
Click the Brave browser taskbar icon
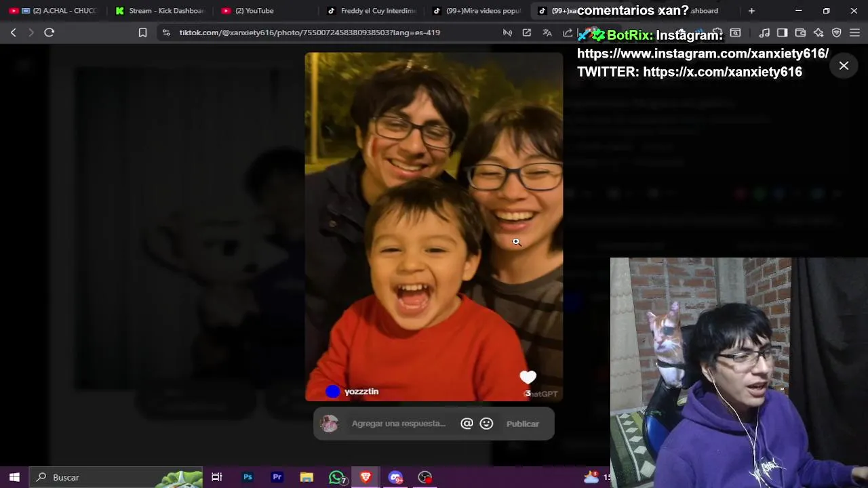coord(366,477)
